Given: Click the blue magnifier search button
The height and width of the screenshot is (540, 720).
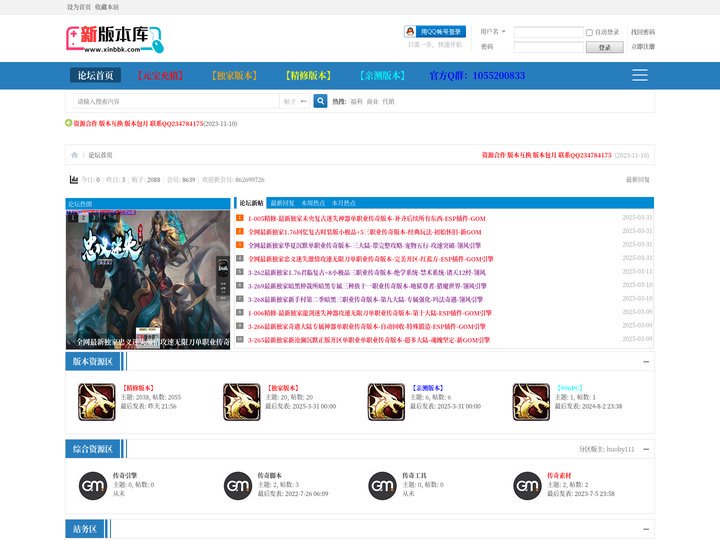Looking at the screenshot, I should 320,101.
